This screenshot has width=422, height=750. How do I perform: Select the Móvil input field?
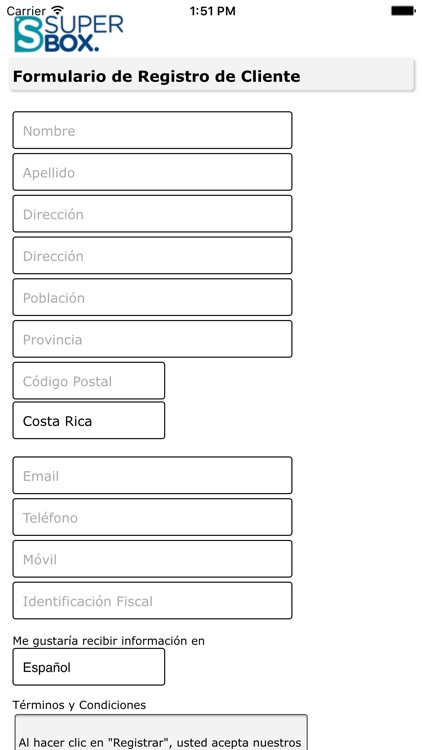pos(152,559)
